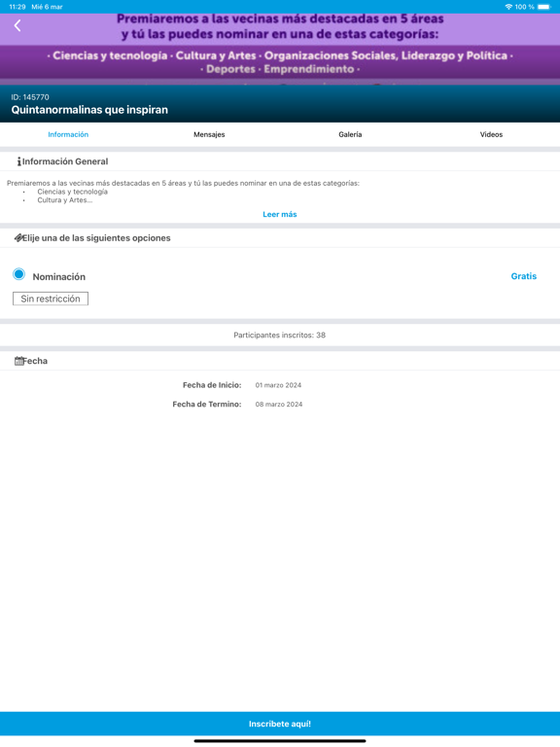Click the Ciencias y tecnología bullet item
This screenshot has width=560, height=747.
point(72,192)
